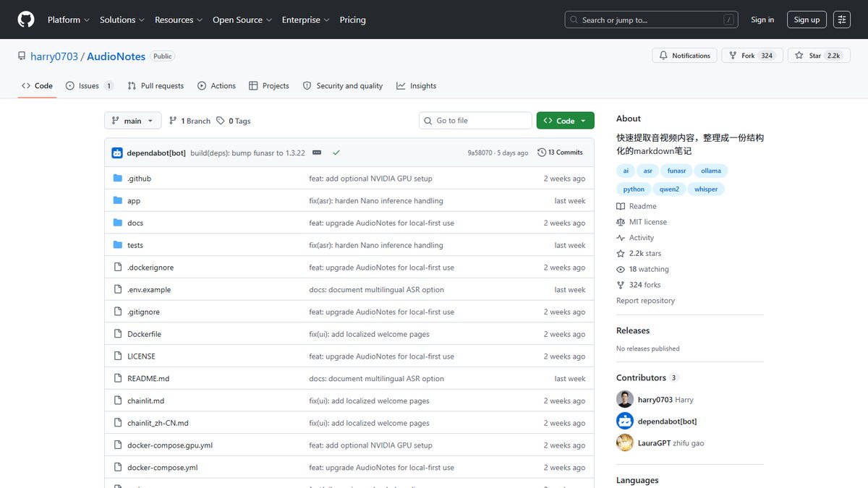The height and width of the screenshot is (488, 868).
Task: Expand the Solutions menu
Action: [x=122, y=20]
